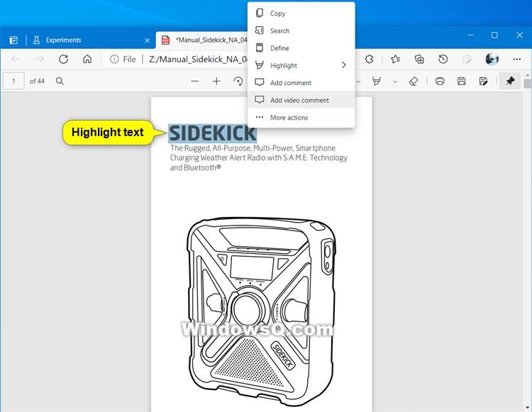Toggle pin PDF toolbar
The width and height of the screenshot is (532, 412).
tap(510, 81)
